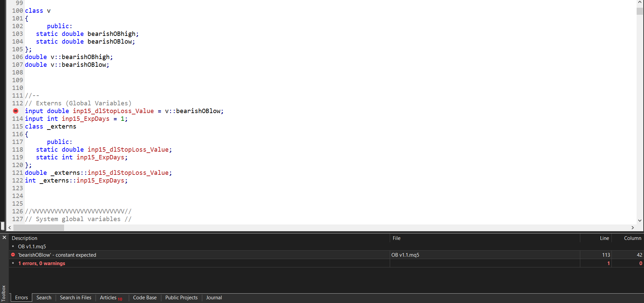Select the 'constant expected' error row
The width and height of the screenshot is (644, 303).
(326, 255)
